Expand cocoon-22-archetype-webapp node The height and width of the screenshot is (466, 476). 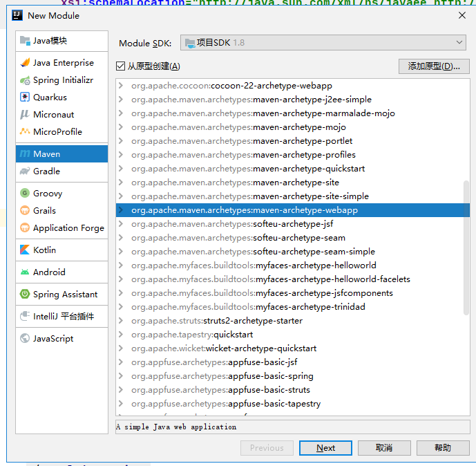click(121, 85)
